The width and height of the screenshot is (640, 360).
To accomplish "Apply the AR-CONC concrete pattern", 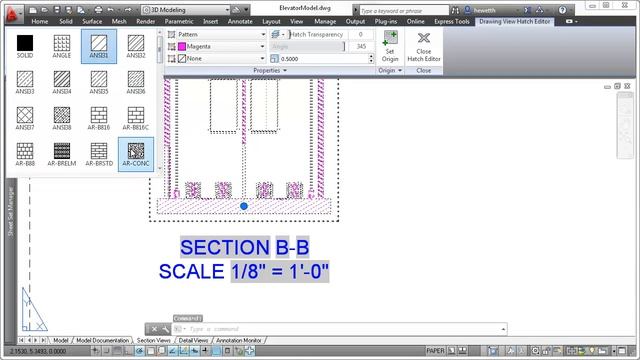I will coord(136,154).
